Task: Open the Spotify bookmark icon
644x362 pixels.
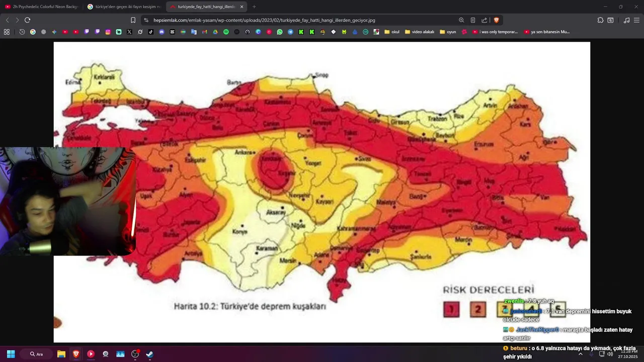Action: point(226,32)
